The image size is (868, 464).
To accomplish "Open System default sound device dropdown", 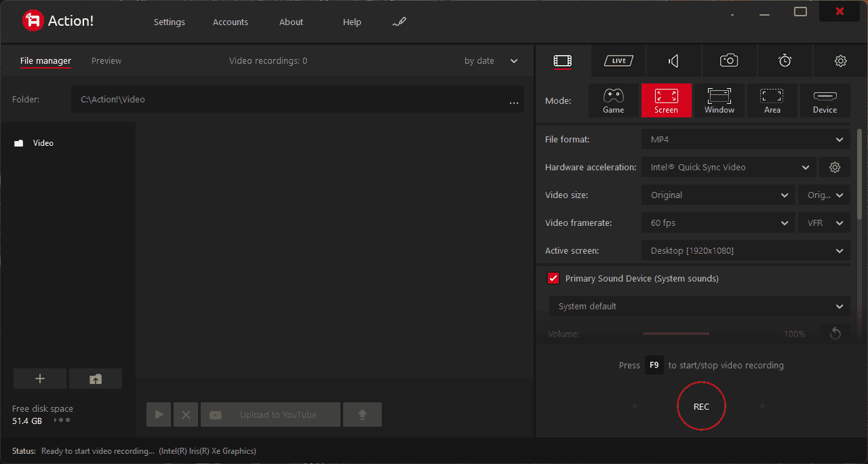I will 700,306.
